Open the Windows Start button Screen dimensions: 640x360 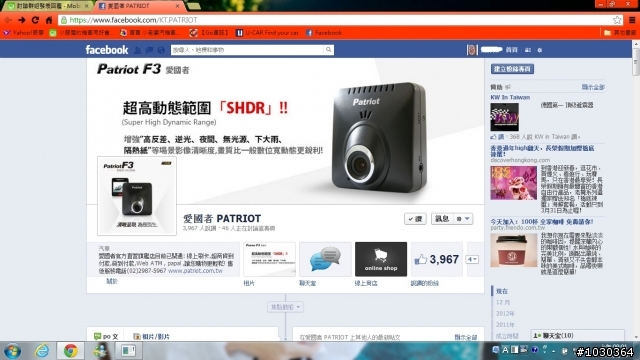coord(12,351)
